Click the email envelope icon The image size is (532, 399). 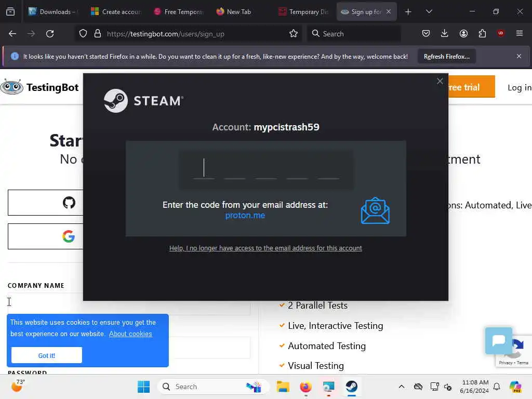click(375, 210)
